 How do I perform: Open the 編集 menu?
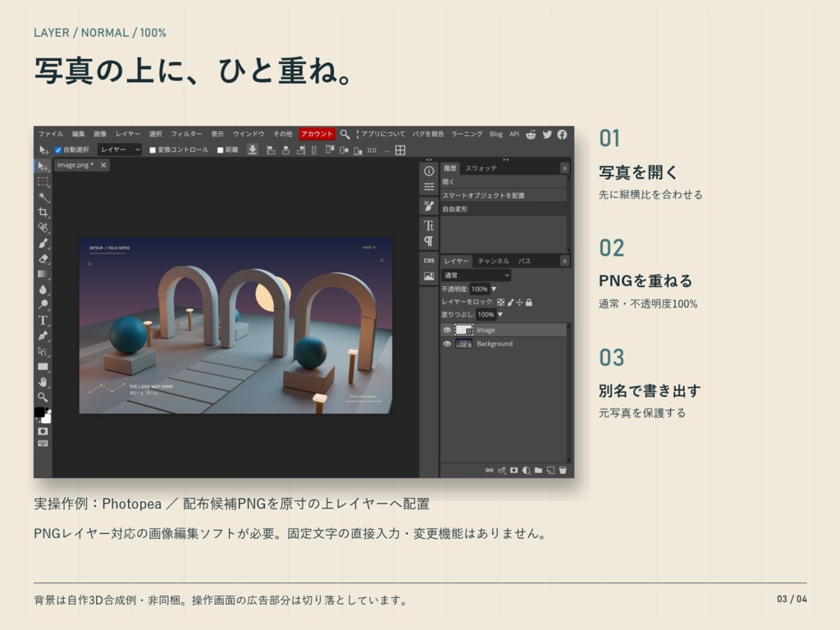79,134
